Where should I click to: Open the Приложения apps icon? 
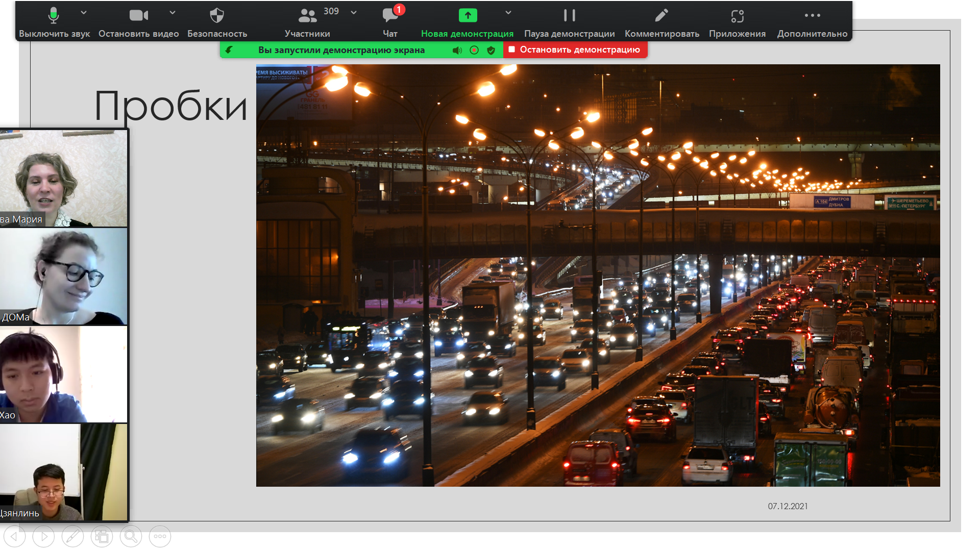737,20
